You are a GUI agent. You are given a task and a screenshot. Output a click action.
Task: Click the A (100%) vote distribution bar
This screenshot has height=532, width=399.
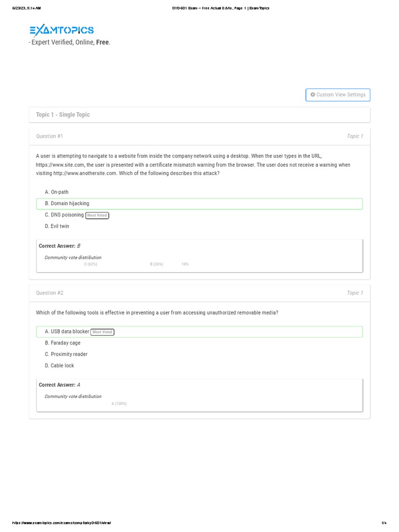[119, 404]
